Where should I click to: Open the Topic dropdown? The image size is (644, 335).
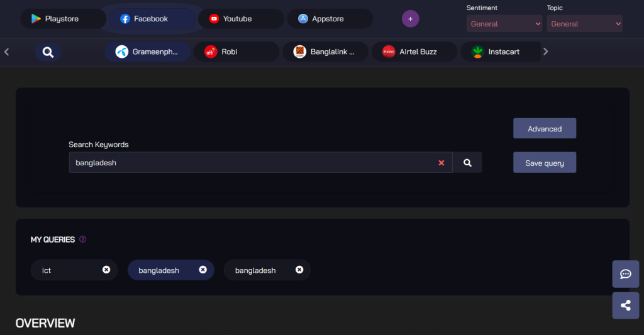pyautogui.click(x=584, y=24)
